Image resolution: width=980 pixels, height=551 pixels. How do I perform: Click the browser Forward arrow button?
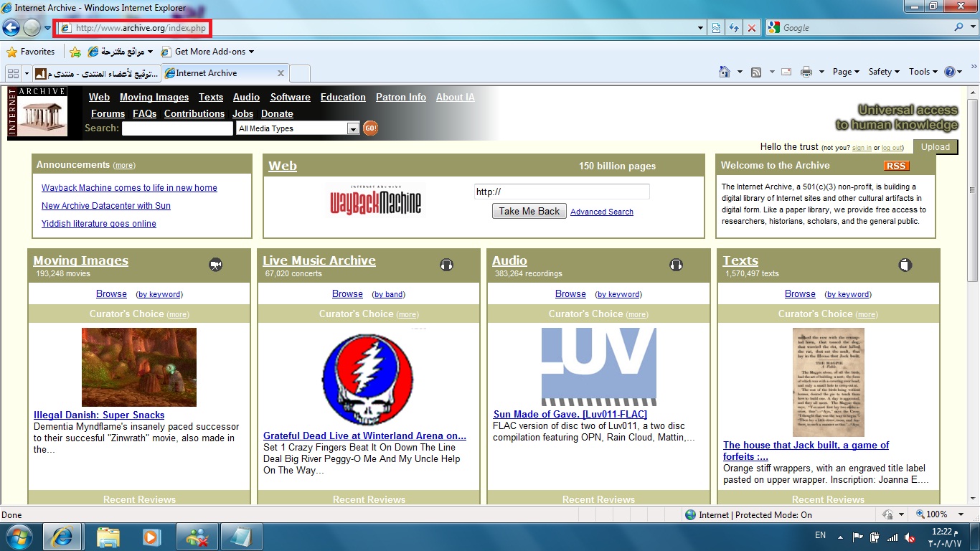(x=32, y=27)
